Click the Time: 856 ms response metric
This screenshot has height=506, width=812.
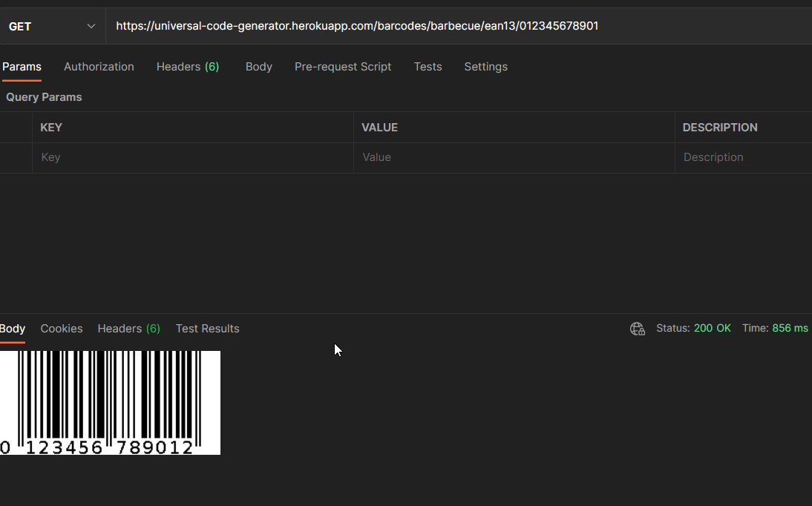[775, 328]
